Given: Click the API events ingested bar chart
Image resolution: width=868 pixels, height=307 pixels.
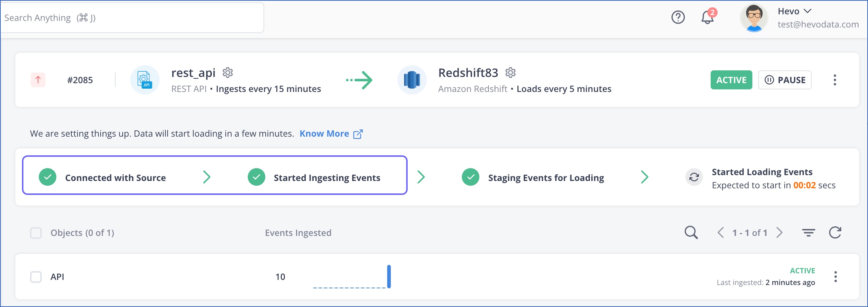Looking at the screenshot, I should click(352, 277).
